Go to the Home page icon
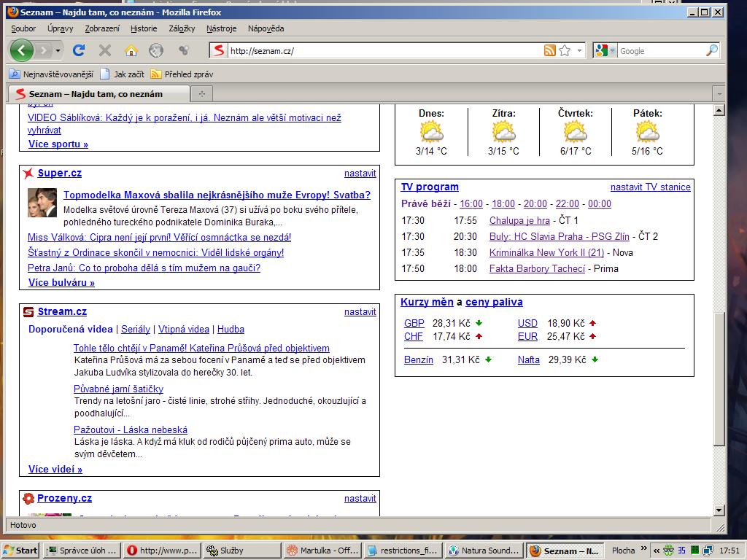This screenshot has height=560, width=747. pyautogui.click(x=131, y=50)
